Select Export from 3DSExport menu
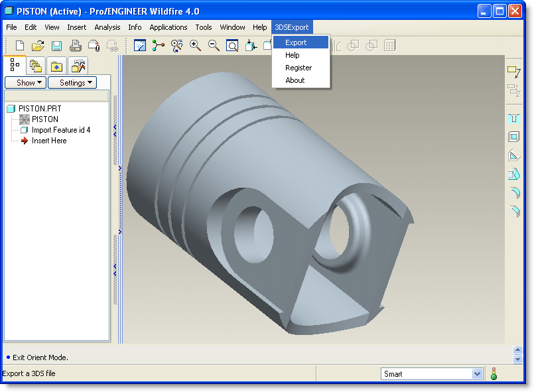The height and width of the screenshot is (392, 534). click(296, 42)
